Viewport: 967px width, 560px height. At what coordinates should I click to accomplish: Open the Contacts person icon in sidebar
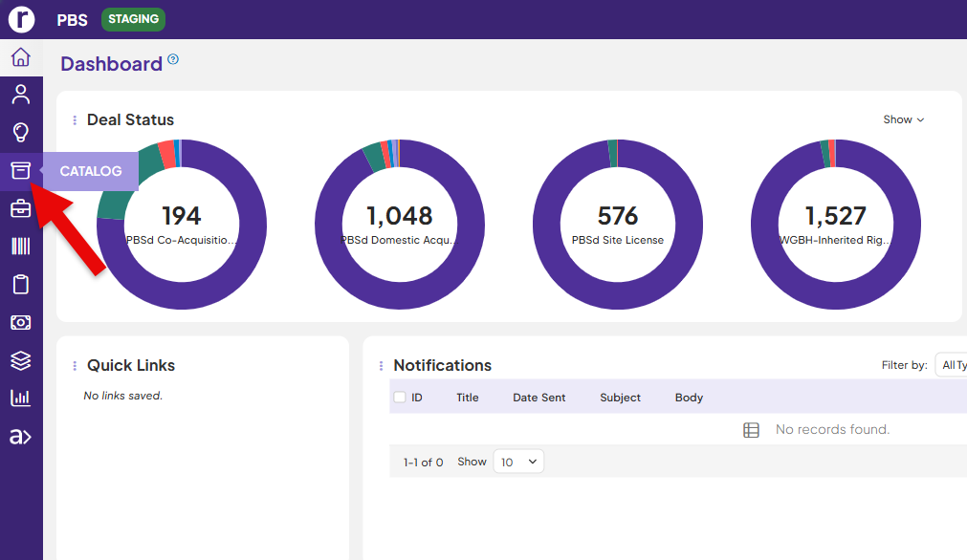(x=21, y=95)
